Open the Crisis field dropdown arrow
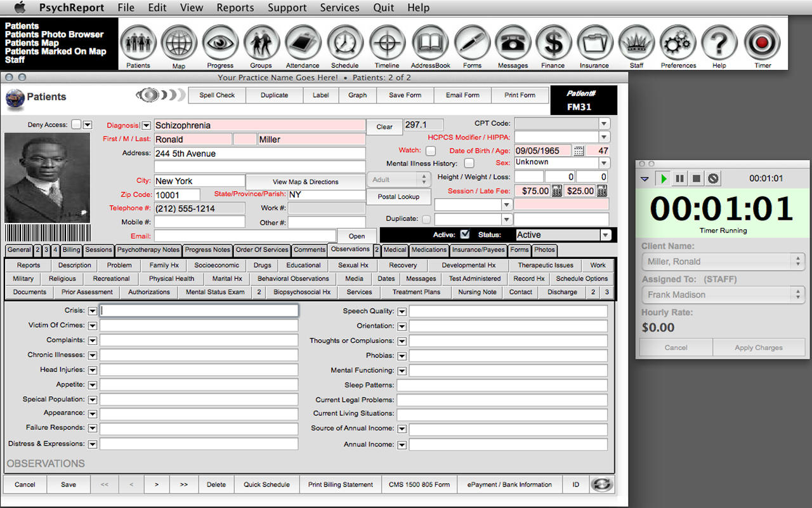Image resolution: width=812 pixels, height=508 pixels. (x=93, y=311)
